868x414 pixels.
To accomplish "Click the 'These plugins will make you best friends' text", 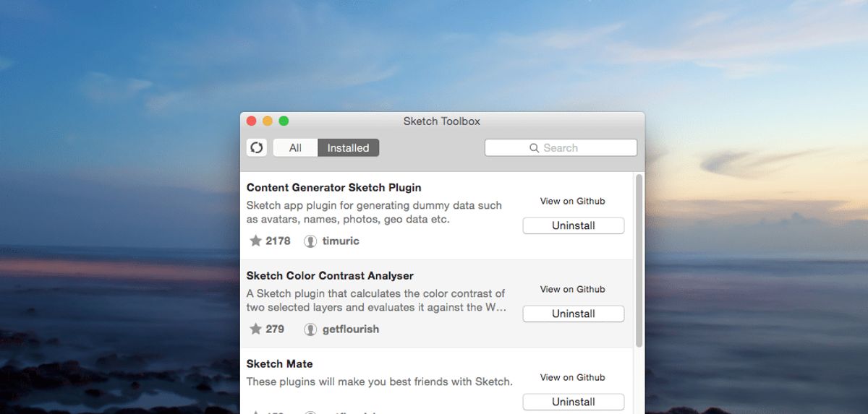I will (x=380, y=381).
